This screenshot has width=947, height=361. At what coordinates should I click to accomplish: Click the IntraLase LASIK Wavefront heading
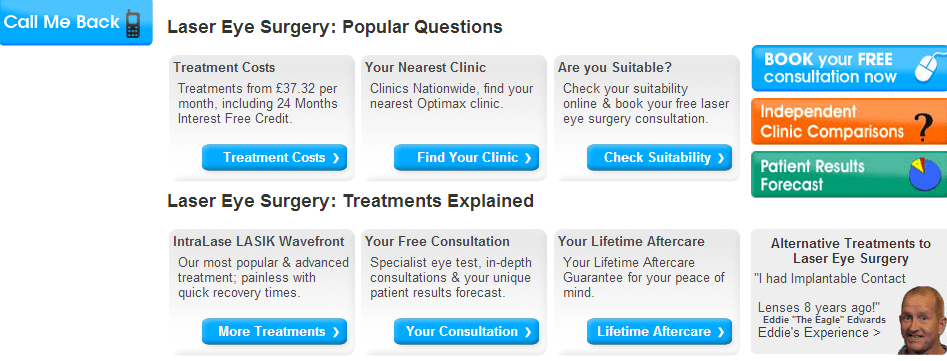pyautogui.click(x=258, y=241)
